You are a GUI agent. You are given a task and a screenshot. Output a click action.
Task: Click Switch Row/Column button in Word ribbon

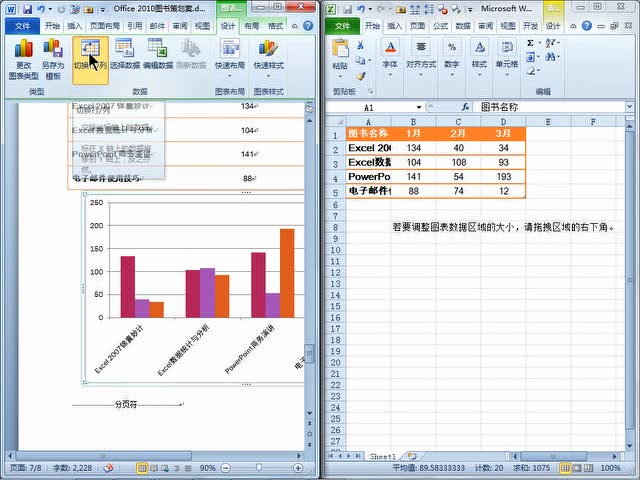point(90,57)
